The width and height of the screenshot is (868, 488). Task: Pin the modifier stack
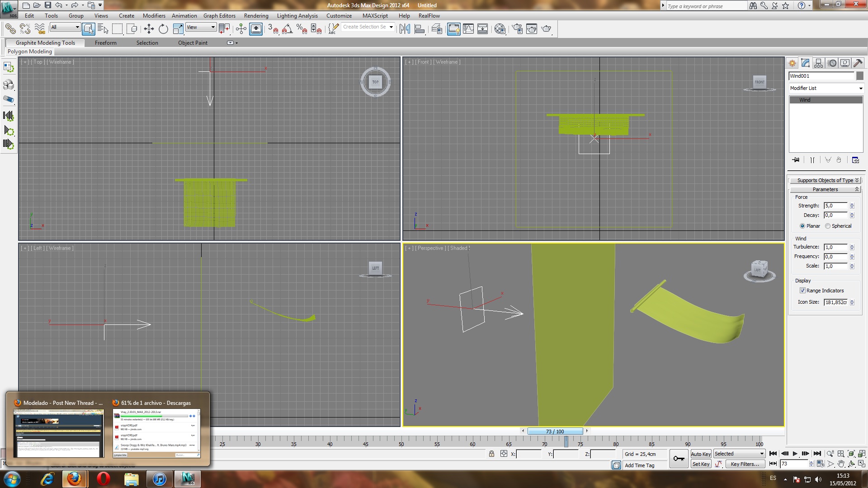click(x=796, y=160)
